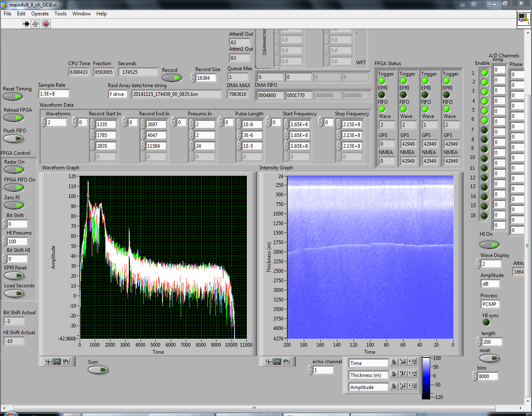Image resolution: width=532 pixels, height=416 pixels.
Task: Open the Operate menu
Action: pyautogui.click(x=40, y=14)
